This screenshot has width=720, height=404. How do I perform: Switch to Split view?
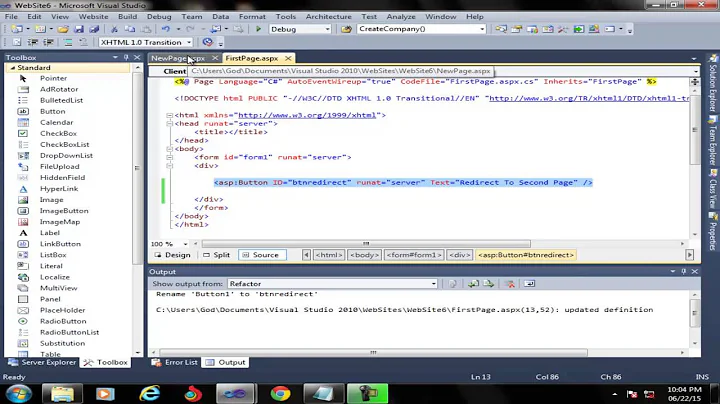[216, 255]
